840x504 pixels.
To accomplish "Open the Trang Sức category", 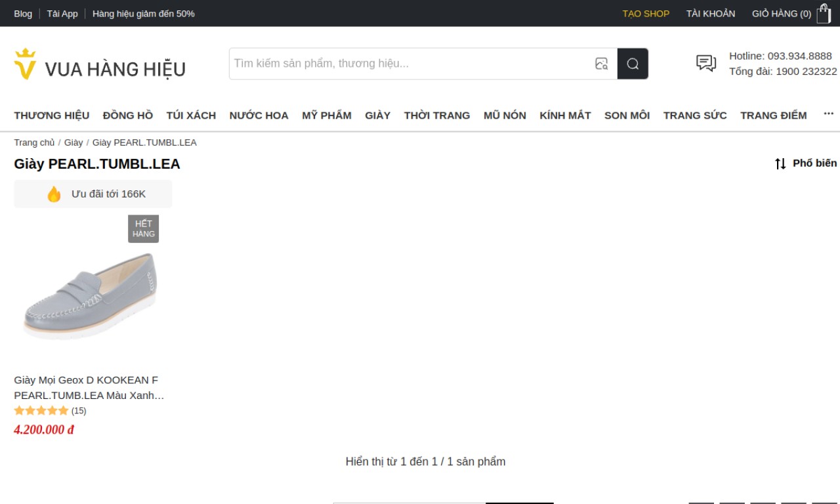I will tap(695, 115).
